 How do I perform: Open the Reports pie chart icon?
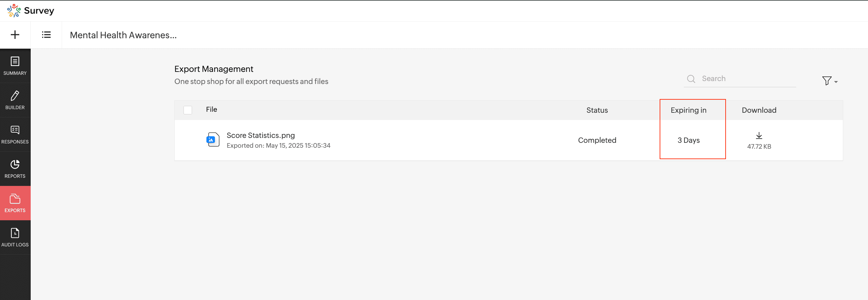[x=15, y=164]
